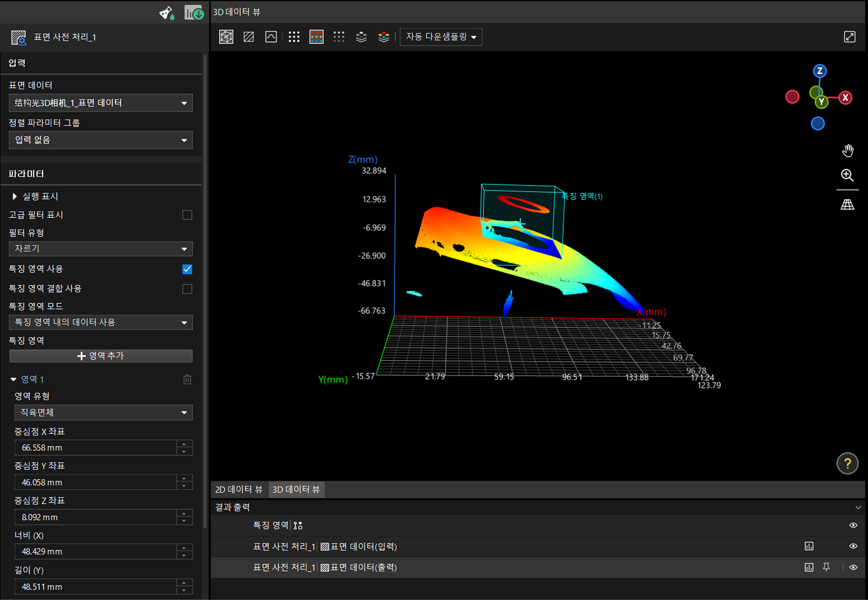The height and width of the screenshot is (600, 868).
Task: Decrease the 중심점 Y 좌표 value with down arrow
Action: [184, 486]
